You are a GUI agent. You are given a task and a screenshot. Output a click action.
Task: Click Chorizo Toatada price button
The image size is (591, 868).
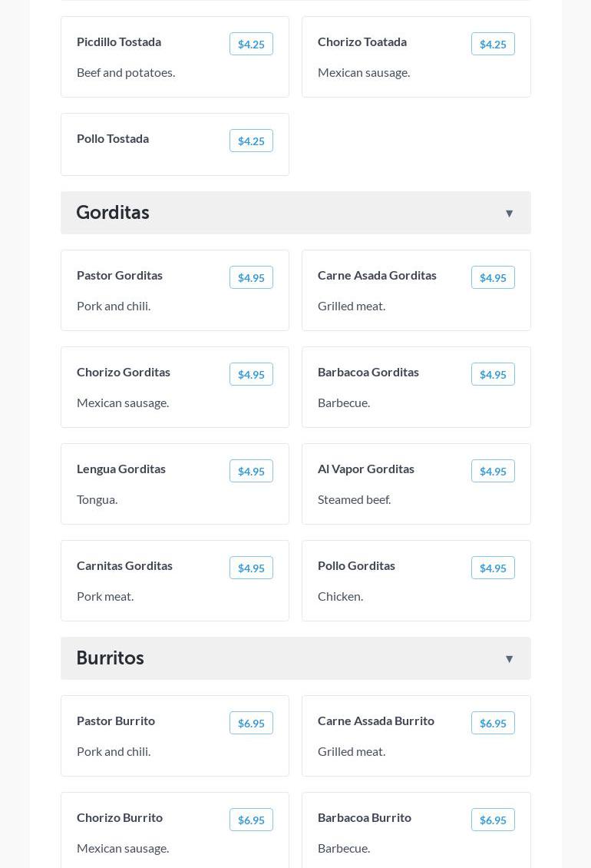click(x=493, y=45)
